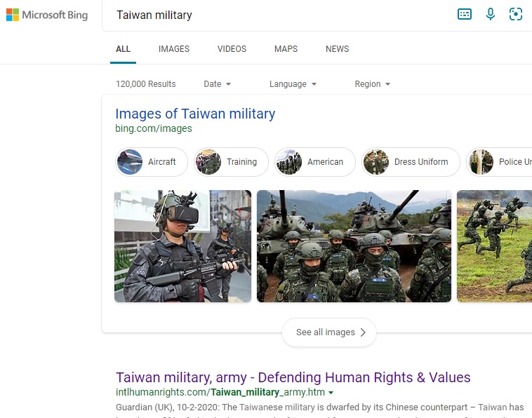The width and height of the screenshot is (532, 418).
Task: Switch to the IMAGES tab
Action: pos(174,49)
